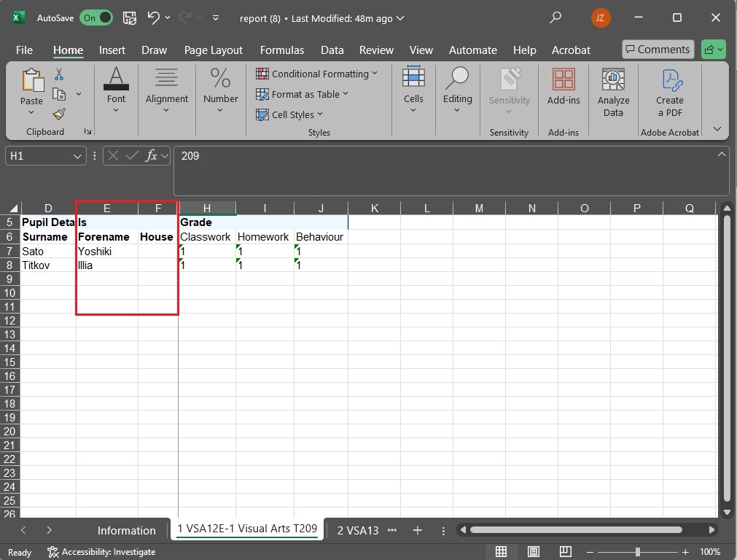Image resolution: width=737 pixels, height=560 pixels.
Task: Open the Formulas ribbon tab
Action: click(x=282, y=50)
